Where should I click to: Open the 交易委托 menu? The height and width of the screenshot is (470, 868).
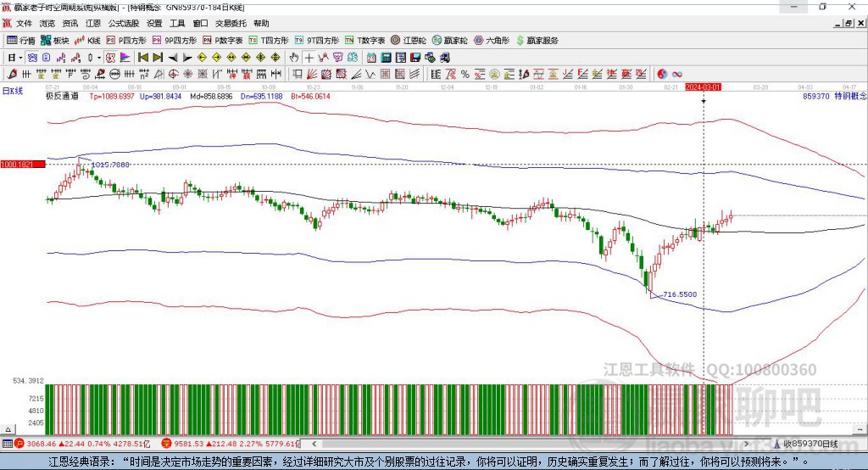(x=231, y=23)
